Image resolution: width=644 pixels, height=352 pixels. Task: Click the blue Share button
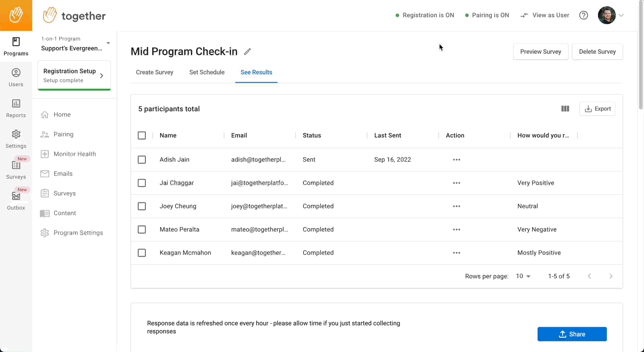coord(572,334)
